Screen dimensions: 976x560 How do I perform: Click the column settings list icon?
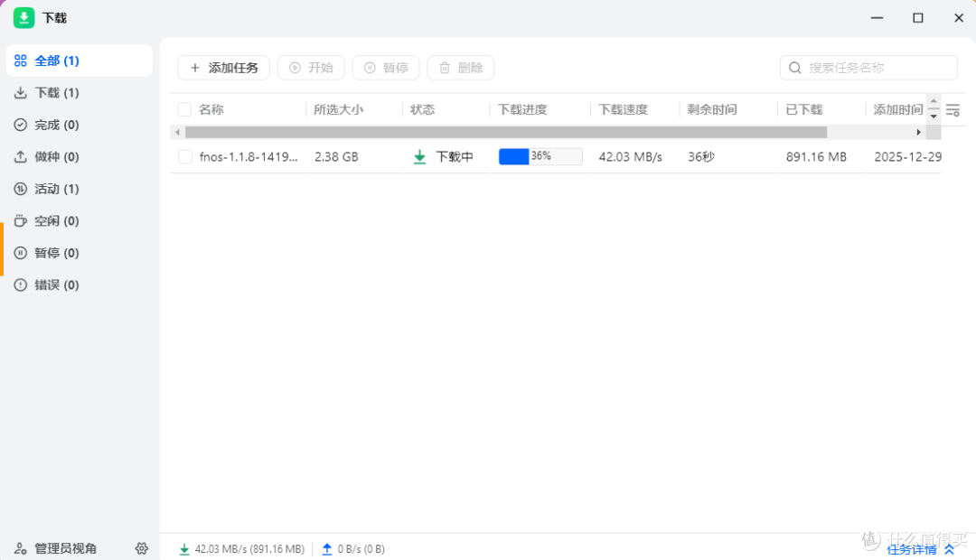(953, 110)
